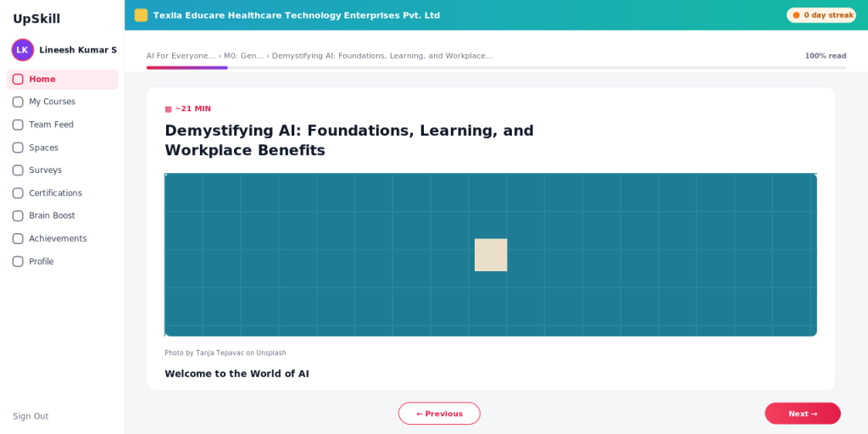Click the Texila Educare company name
The image size is (868, 434).
point(297,15)
